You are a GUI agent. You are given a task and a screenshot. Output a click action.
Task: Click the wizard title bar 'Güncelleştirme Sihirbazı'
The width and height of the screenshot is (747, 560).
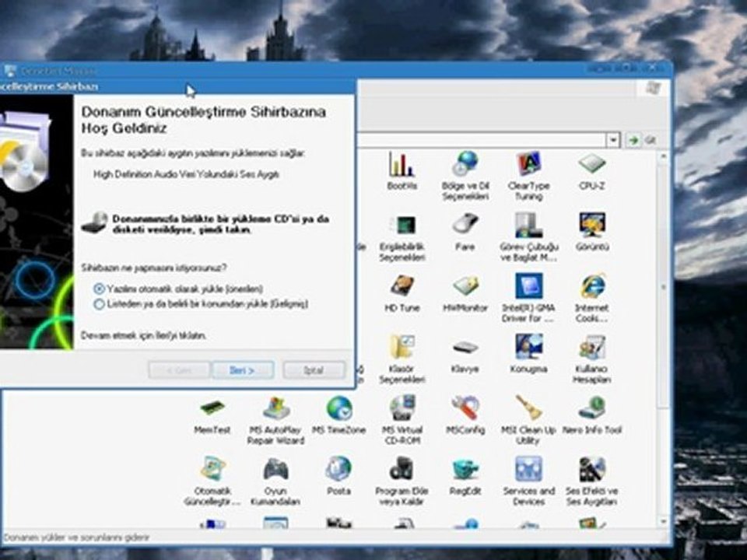pos(177,86)
